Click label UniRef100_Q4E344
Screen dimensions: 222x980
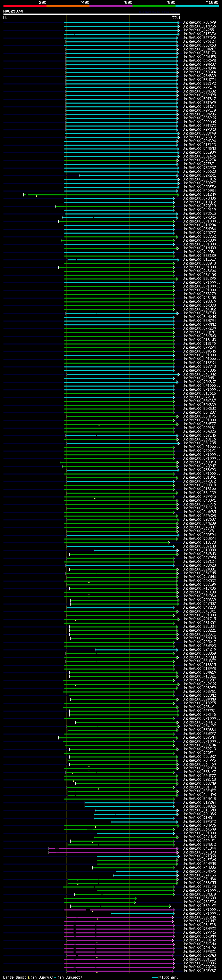(199, 848)
